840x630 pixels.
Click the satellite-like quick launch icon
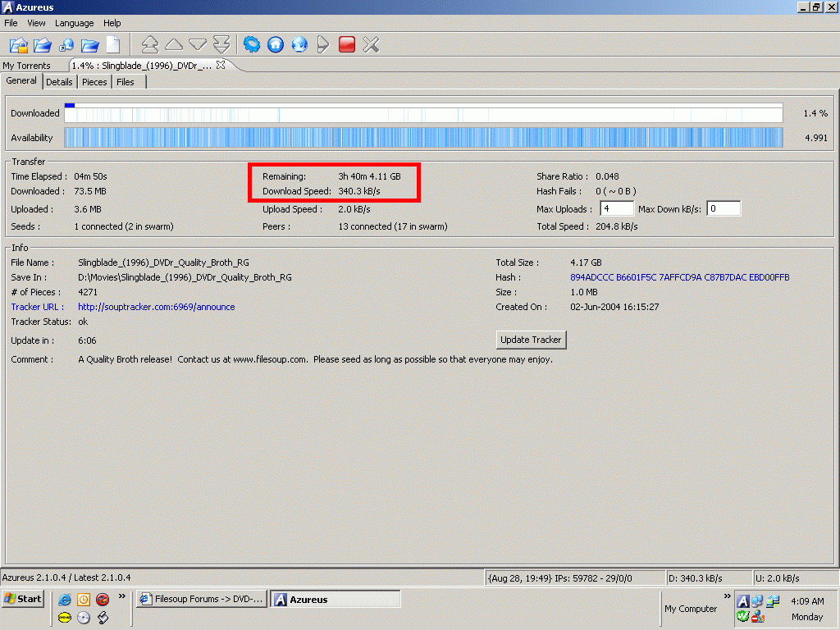point(103,618)
